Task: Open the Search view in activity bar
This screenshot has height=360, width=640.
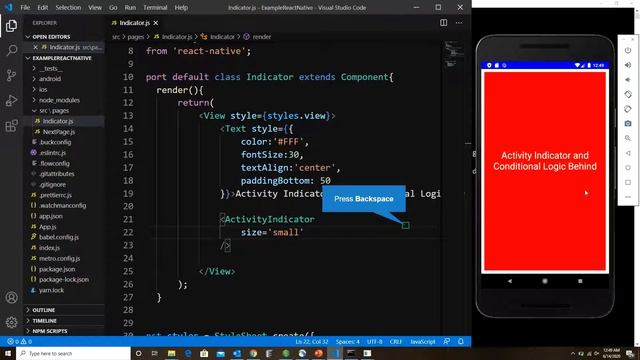Action: coord(11,50)
